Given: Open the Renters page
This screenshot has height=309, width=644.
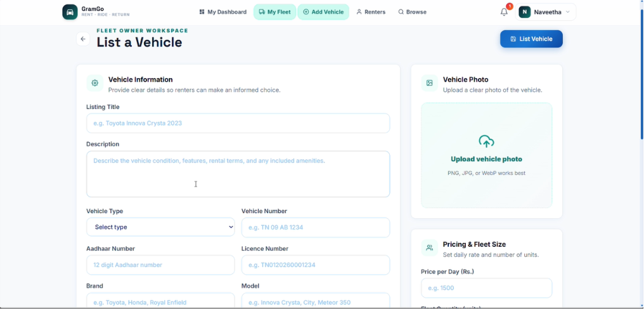Looking at the screenshot, I should point(371,12).
